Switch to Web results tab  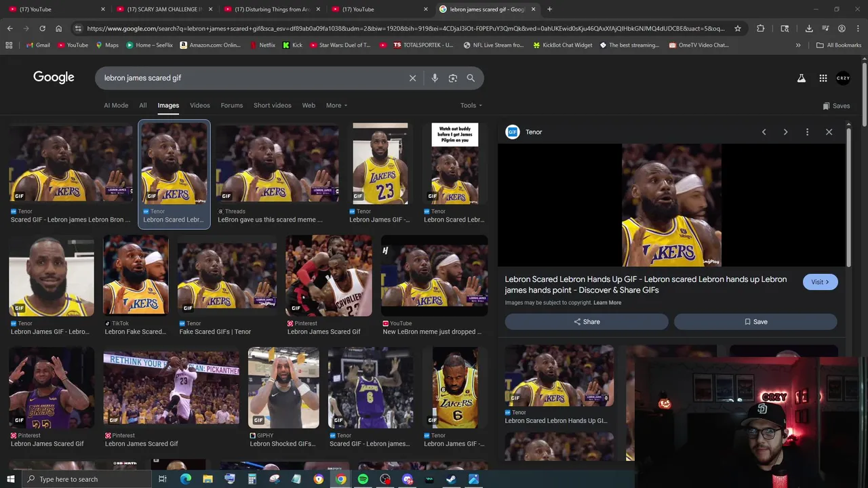(x=309, y=105)
